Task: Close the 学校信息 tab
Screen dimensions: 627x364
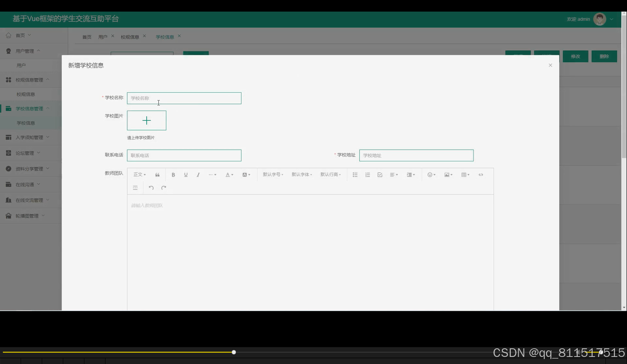Action: [x=179, y=36]
